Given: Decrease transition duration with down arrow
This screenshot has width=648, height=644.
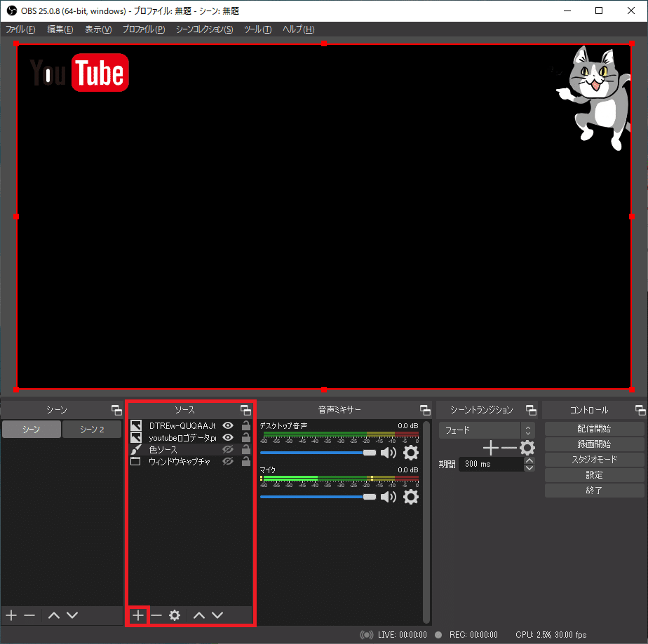Looking at the screenshot, I should (x=529, y=467).
